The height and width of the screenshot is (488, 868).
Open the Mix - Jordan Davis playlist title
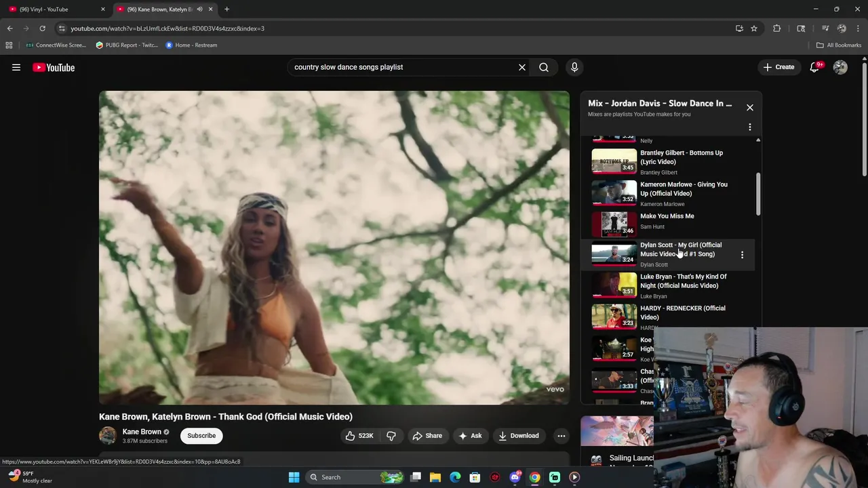click(x=660, y=103)
